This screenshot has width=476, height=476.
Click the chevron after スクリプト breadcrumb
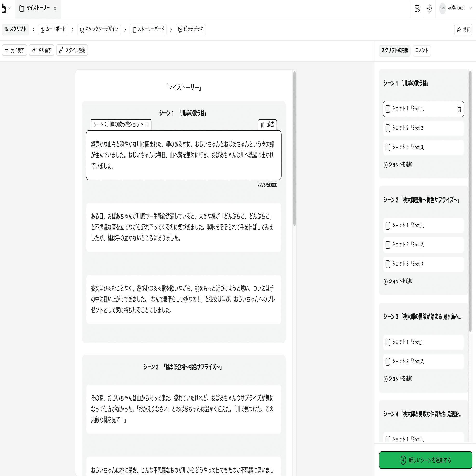(34, 30)
